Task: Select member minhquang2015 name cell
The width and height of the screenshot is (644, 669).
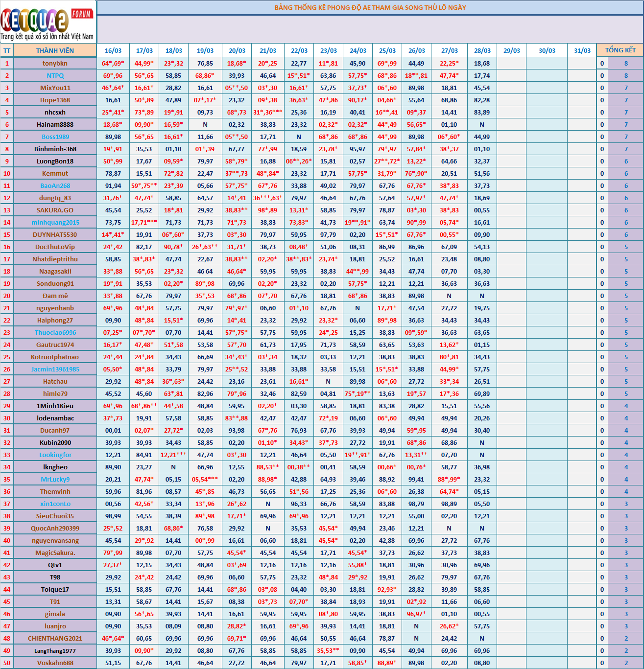Action: click(55, 222)
